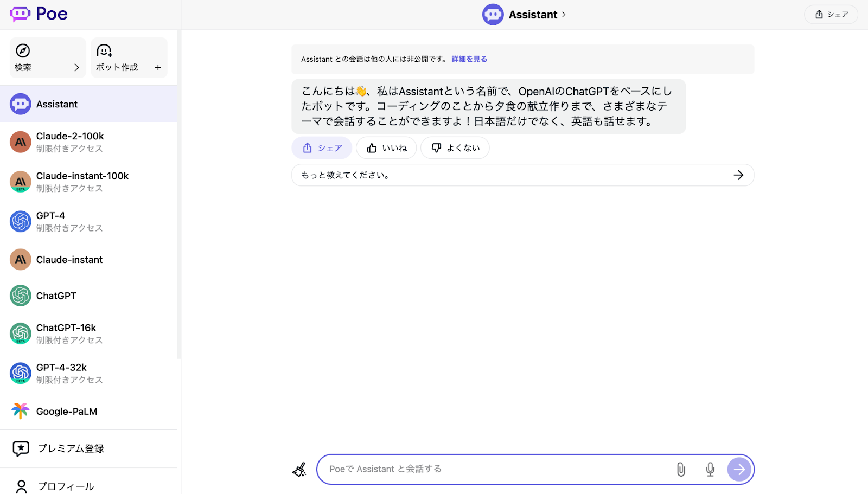This screenshot has width=868, height=494.
Task: Open the Google-PaLM palm tree icon
Action: 21,411
